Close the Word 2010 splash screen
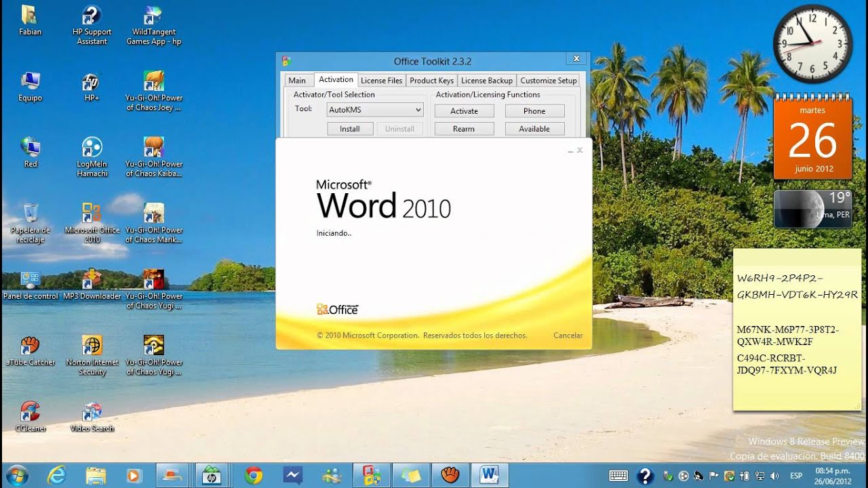Screen dimensions: 868x488 (580, 150)
